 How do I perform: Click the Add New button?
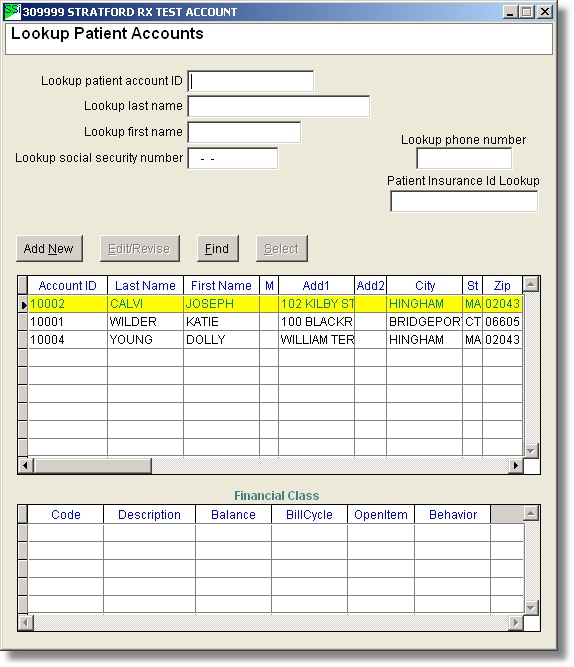49,248
